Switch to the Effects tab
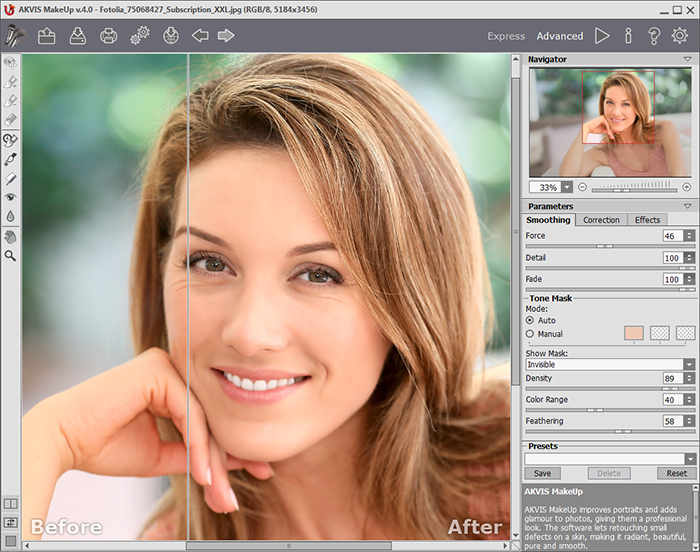700x552 pixels. [x=647, y=220]
